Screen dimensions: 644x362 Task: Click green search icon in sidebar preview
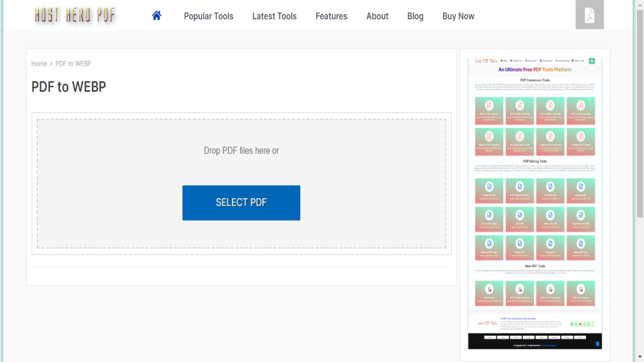[x=592, y=61]
